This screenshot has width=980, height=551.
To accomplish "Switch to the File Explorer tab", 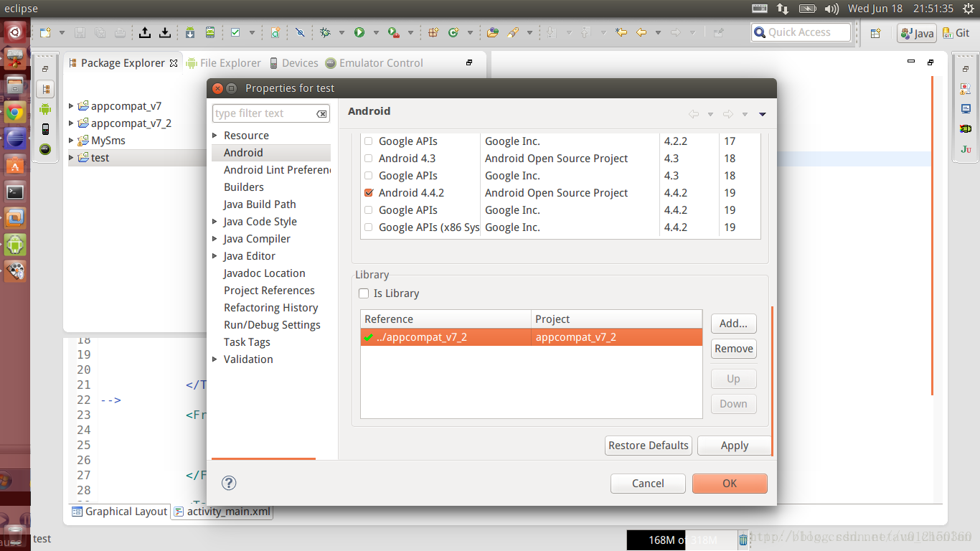I will tap(223, 63).
